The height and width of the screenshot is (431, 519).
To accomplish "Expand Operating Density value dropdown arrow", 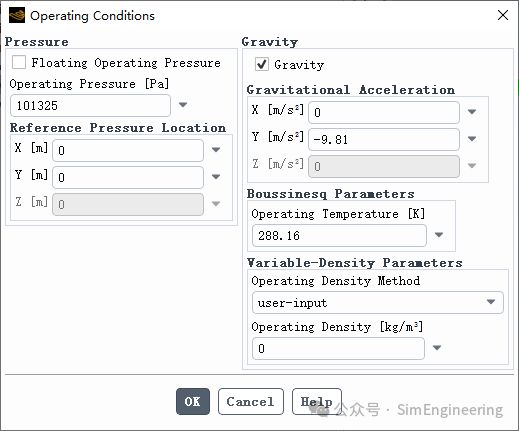I will pyautogui.click(x=437, y=348).
